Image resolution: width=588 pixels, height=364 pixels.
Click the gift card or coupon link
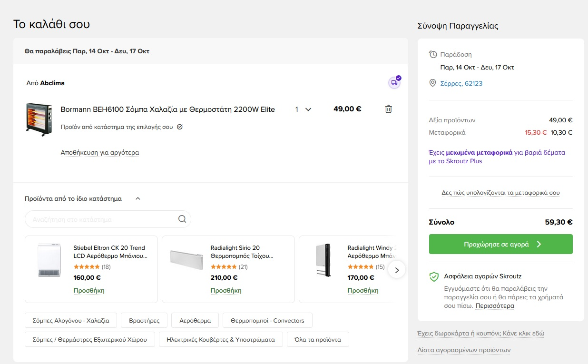click(x=481, y=333)
